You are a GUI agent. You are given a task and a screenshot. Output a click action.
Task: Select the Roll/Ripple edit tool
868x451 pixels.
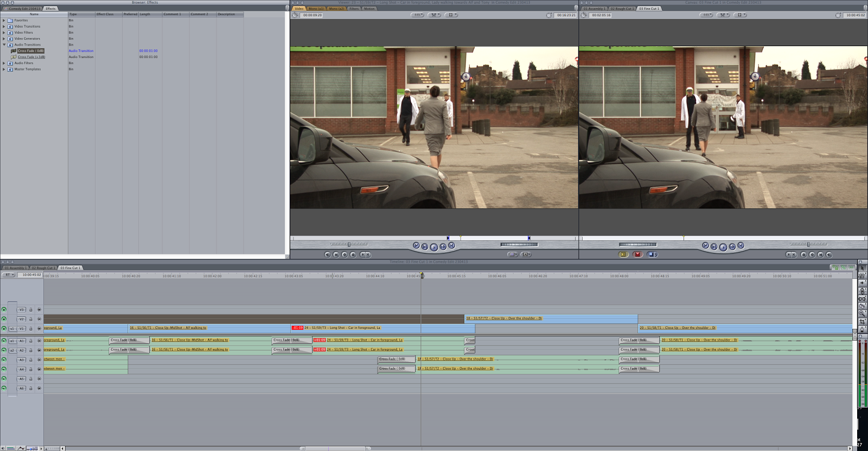point(862,291)
